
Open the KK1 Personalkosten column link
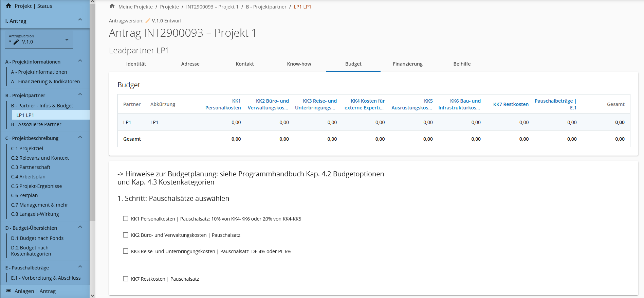(x=223, y=104)
